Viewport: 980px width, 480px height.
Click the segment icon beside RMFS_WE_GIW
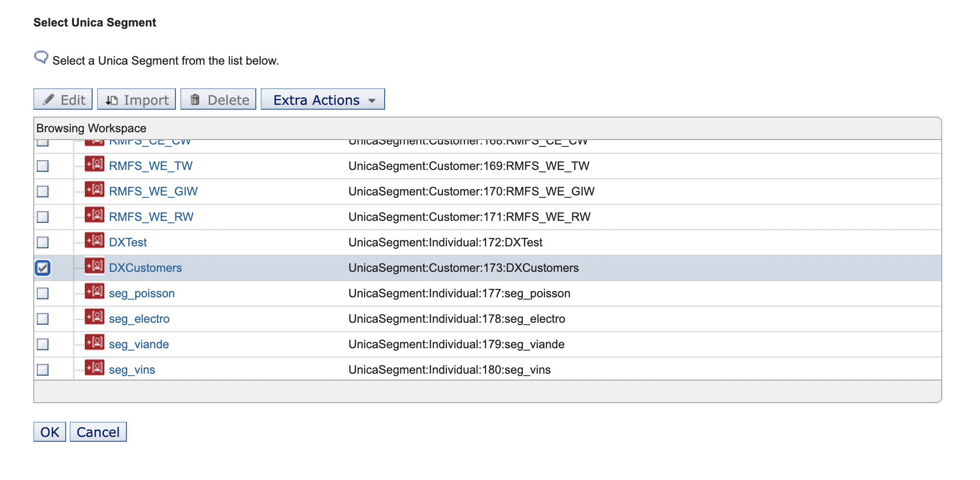[x=95, y=190]
